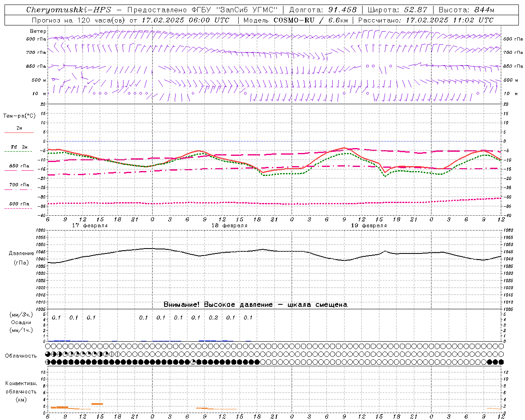This screenshot has width=525, height=420.
Task: Click "850 гПа" in the temperature legend
Action: pos(19,166)
